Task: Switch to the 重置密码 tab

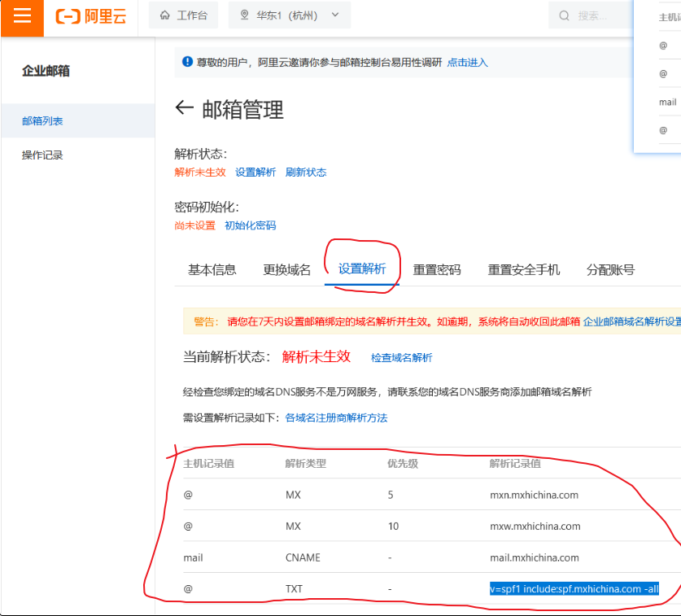Action: pos(436,270)
